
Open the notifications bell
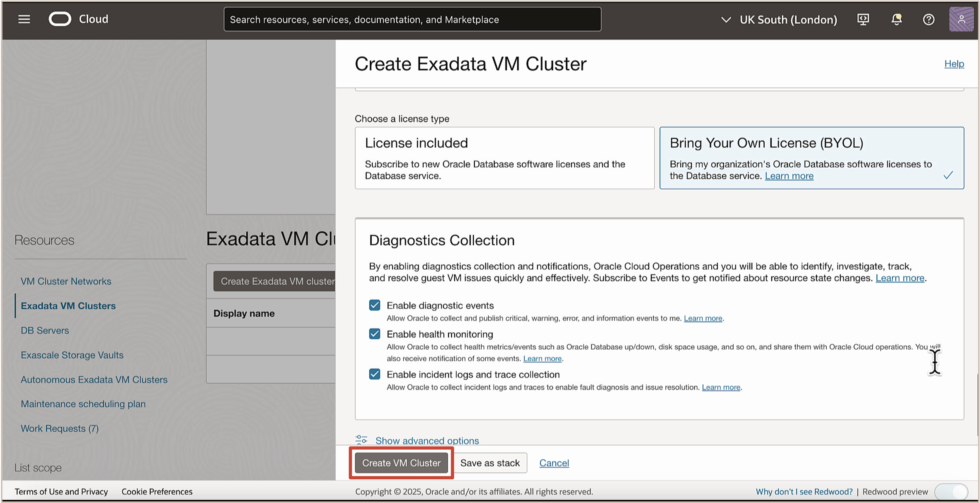point(896,19)
